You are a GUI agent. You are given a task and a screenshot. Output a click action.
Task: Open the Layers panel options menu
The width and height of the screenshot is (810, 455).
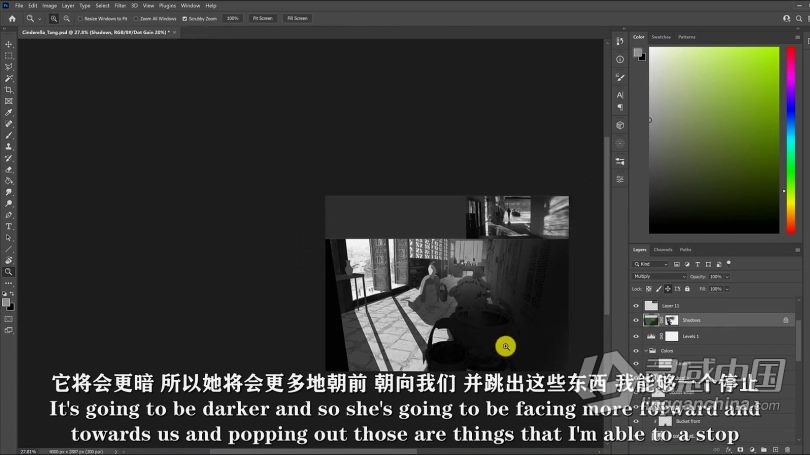pos(797,250)
